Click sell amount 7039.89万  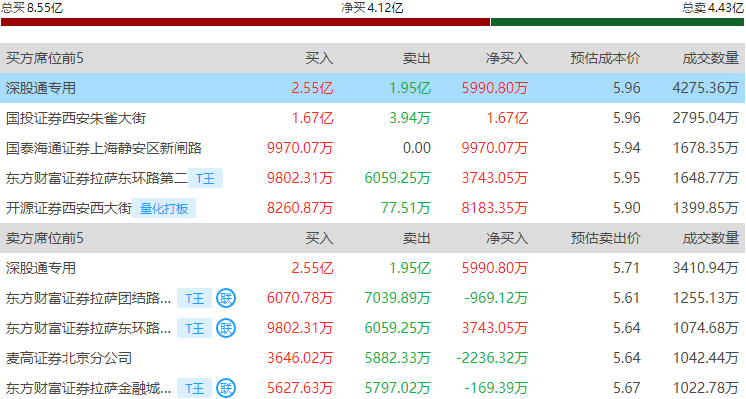(x=398, y=298)
